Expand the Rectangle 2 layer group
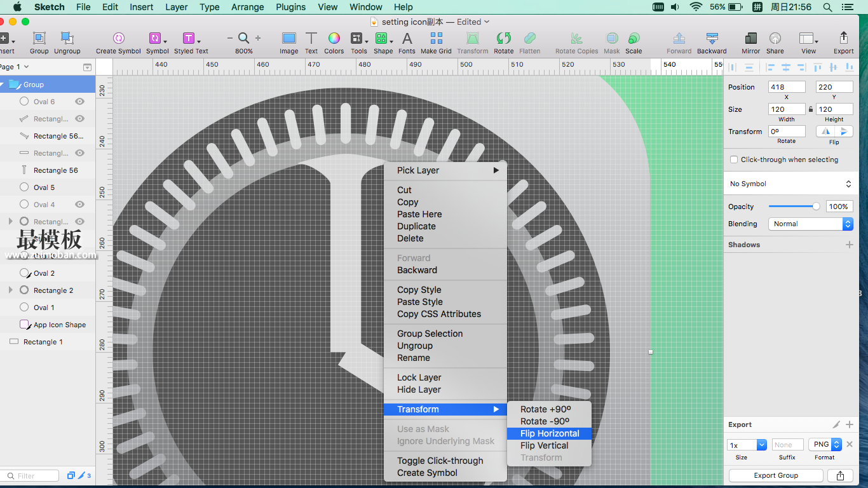The width and height of the screenshot is (868, 488). (10, 290)
